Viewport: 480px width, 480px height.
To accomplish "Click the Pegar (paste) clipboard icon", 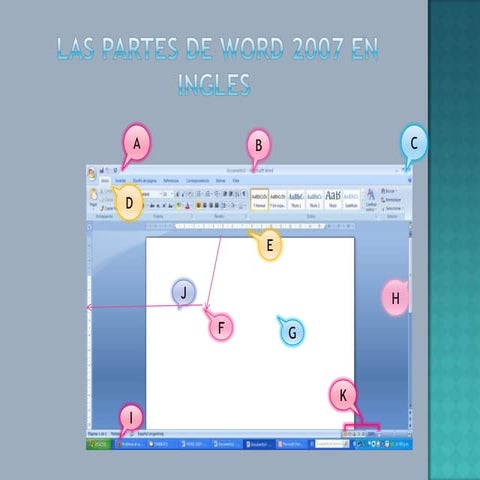I will tap(93, 195).
